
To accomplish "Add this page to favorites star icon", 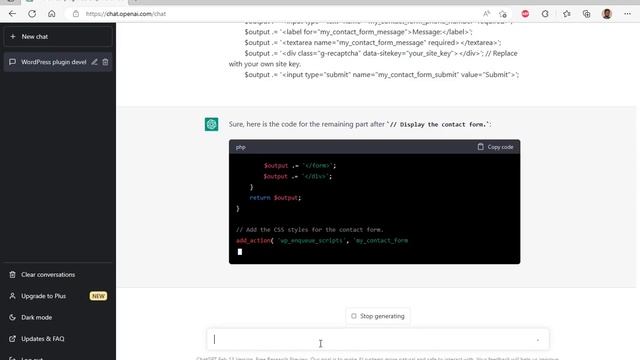I will (x=503, y=14).
